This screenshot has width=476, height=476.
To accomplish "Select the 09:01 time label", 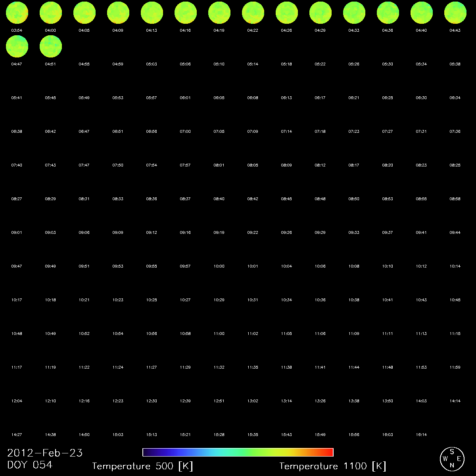I will point(17,232).
